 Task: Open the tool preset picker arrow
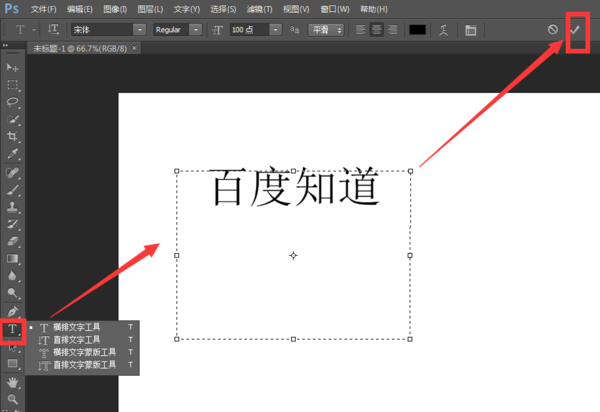[x=34, y=30]
